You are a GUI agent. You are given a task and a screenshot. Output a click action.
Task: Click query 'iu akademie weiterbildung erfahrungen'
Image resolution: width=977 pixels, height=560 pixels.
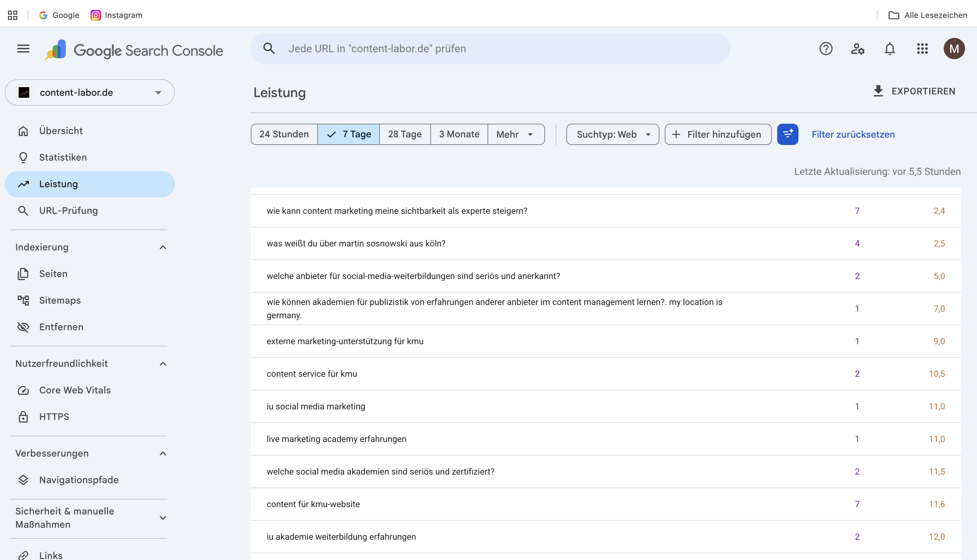point(341,537)
